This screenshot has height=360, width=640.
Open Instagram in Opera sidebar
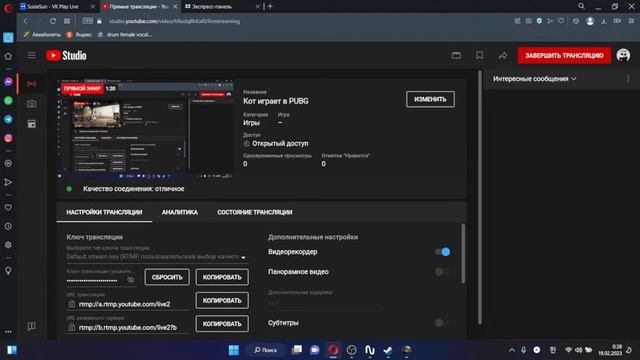(8, 138)
